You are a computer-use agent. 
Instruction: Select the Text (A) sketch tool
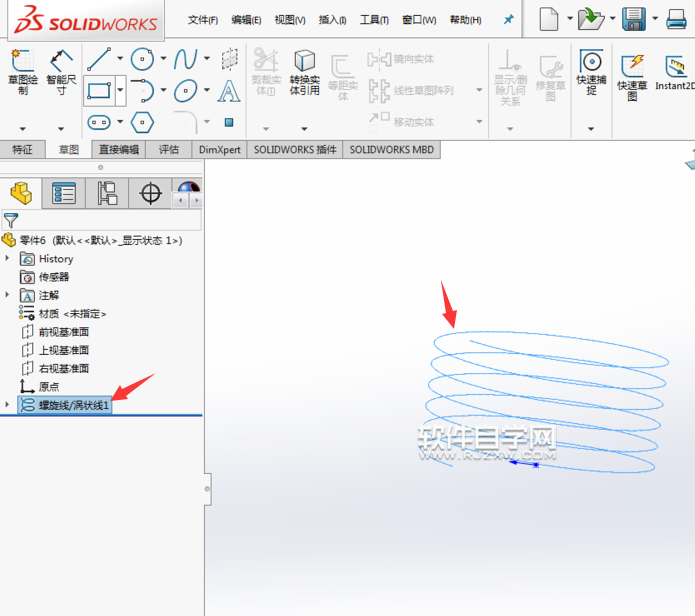coord(229,91)
